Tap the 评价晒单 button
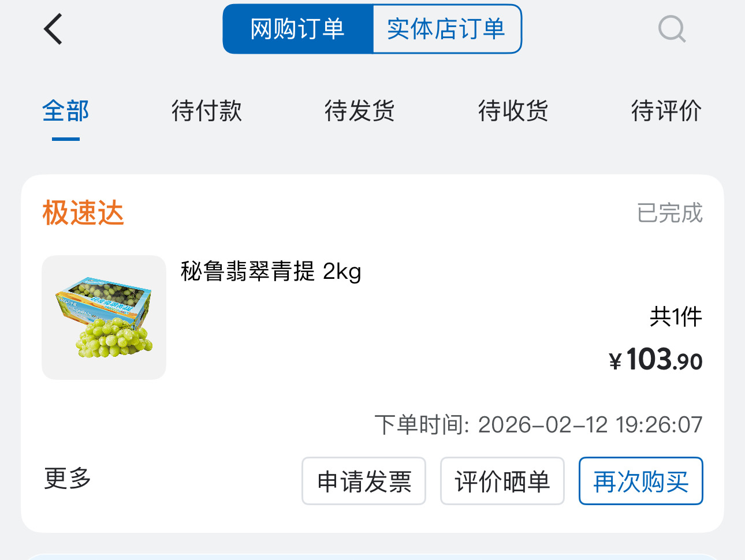The width and height of the screenshot is (745, 560). click(x=502, y=481)
